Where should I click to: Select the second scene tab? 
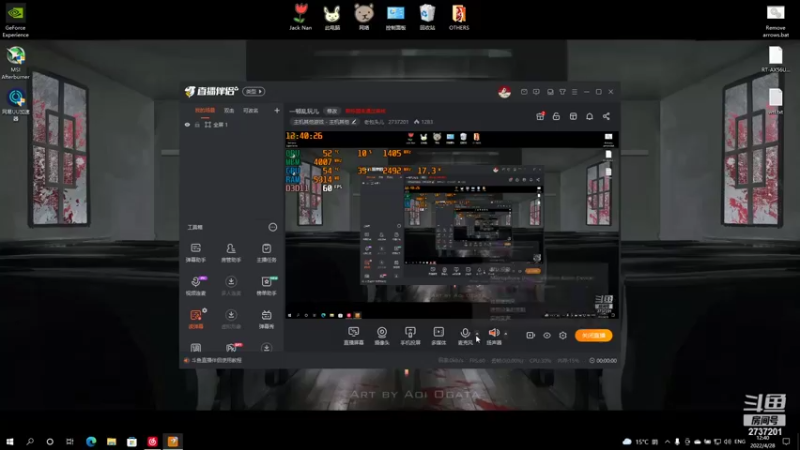pos(229,110)
